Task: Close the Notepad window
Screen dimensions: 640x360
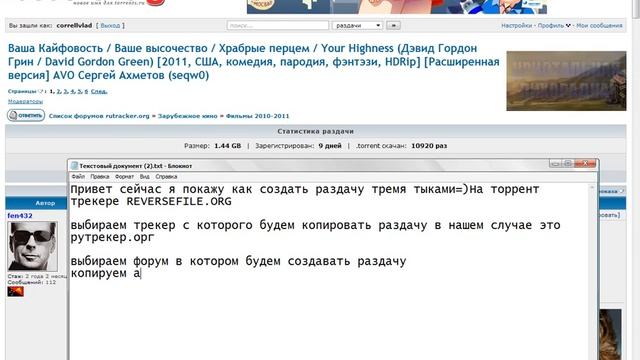Action: point(585,164)
